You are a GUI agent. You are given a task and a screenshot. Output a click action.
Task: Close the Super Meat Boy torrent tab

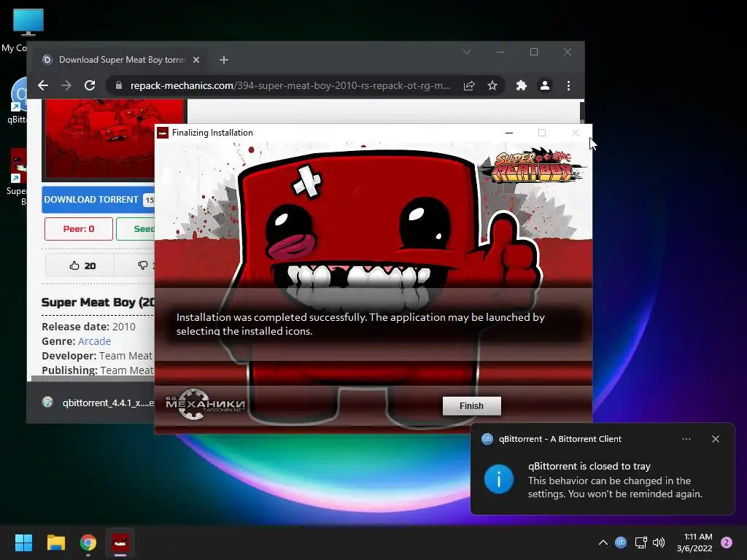click(x=196, y=60)
